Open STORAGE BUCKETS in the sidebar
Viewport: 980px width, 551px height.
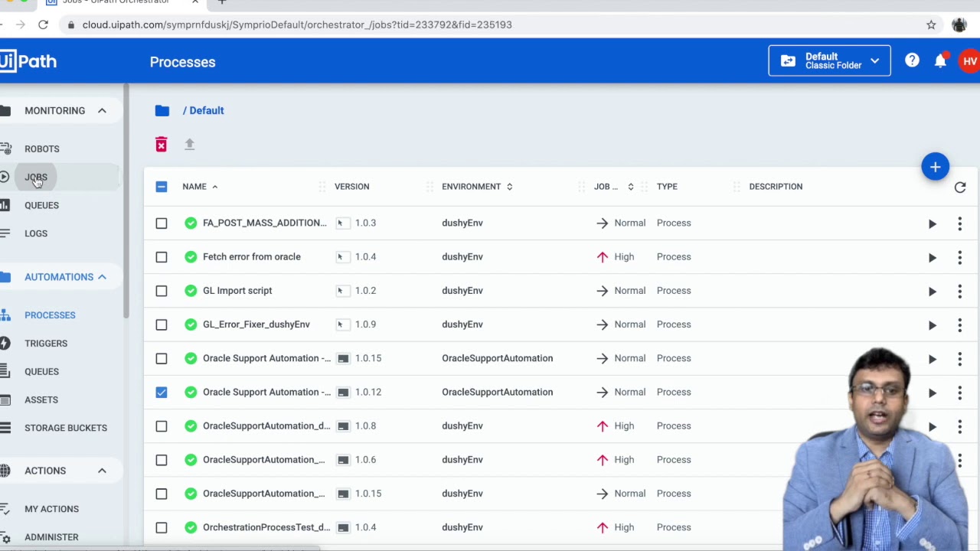[x=66, y=428]
